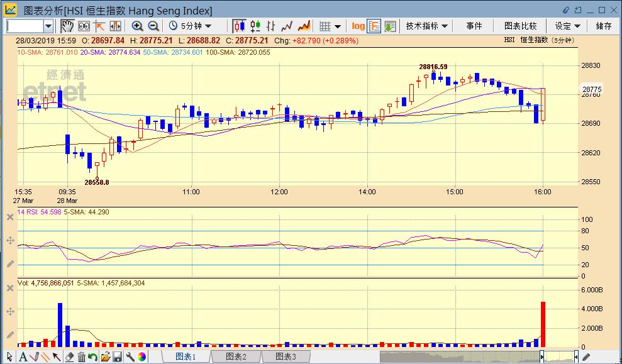622x364 pixels.
Task: Select the orange crosshair pointer tool
Action: [99, 26]
